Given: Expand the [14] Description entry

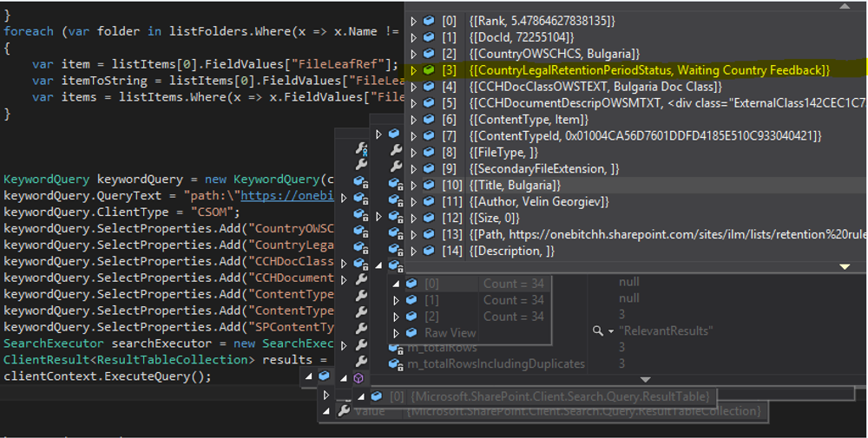Looking at the screenshot, I should 413,251.
